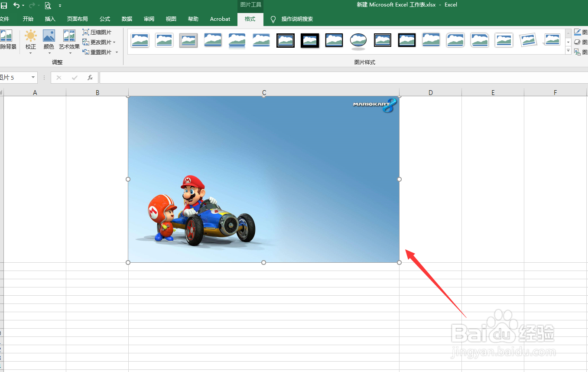
Task: Select column E header
Action: [x=493, y=92]
